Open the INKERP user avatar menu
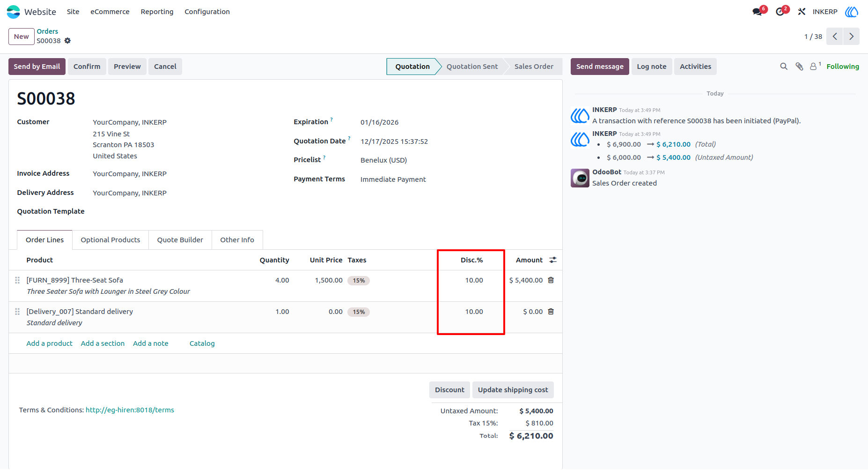The height and width of the screenshot is (470, 868). tap(852, 12)
